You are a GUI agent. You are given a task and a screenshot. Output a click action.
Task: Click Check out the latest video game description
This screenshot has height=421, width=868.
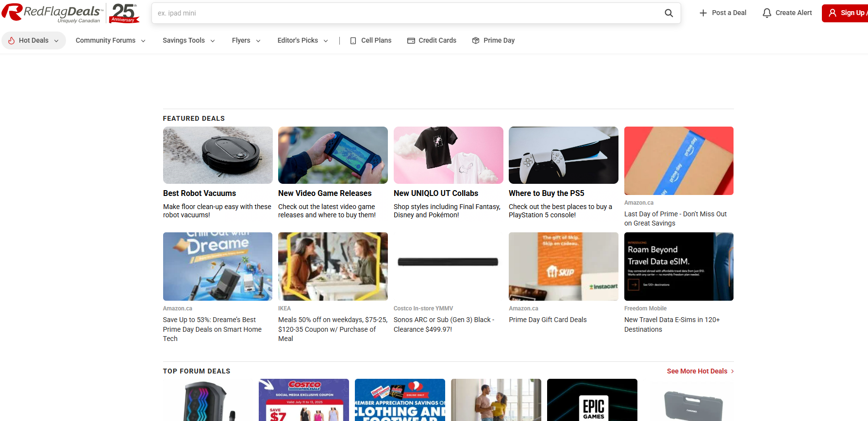327,210
